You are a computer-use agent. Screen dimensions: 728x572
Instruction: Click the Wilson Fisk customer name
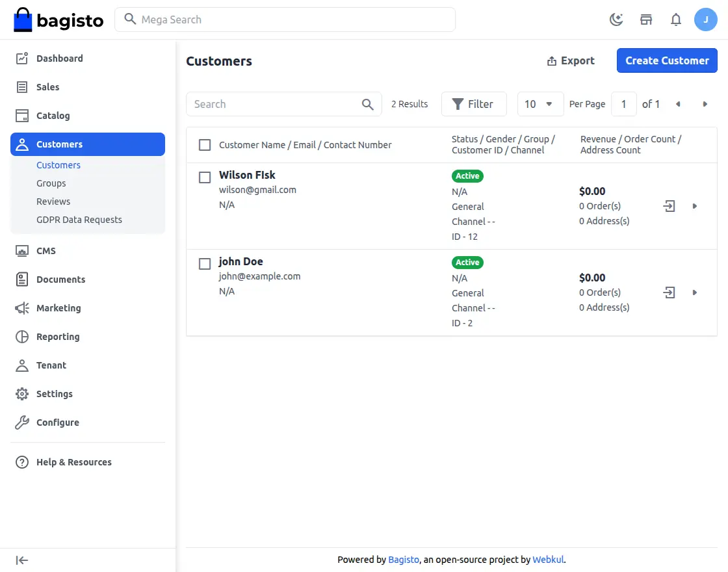(247, 175)
